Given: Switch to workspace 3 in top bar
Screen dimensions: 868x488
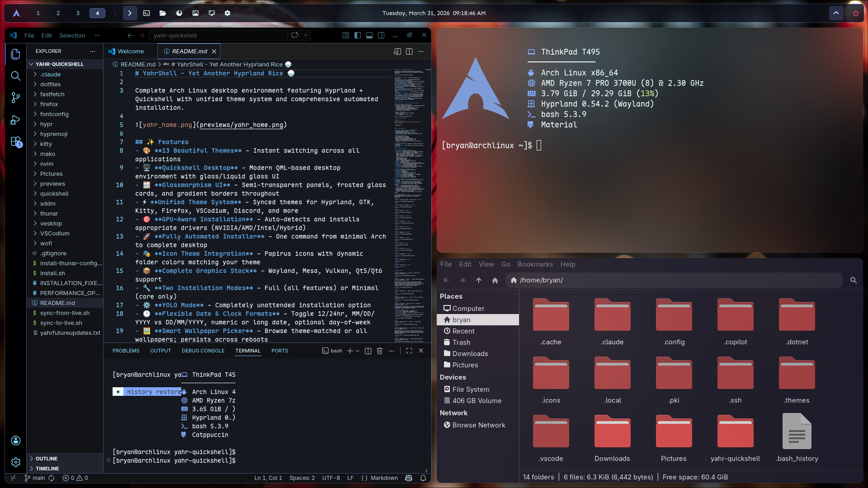Looking at the screenshot, I should coord(78,13).
